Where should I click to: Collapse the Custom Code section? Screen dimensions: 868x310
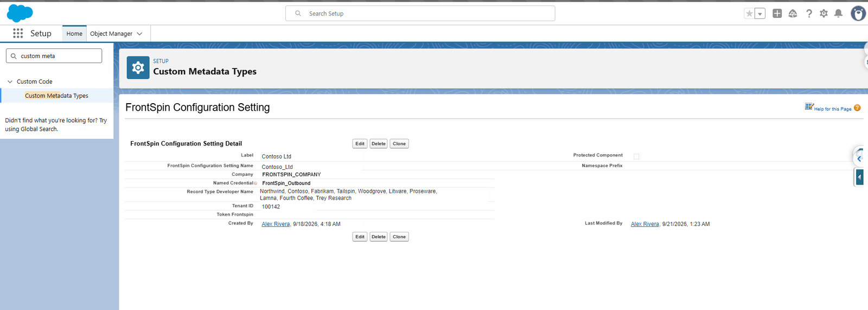click(x=10, y=81)
